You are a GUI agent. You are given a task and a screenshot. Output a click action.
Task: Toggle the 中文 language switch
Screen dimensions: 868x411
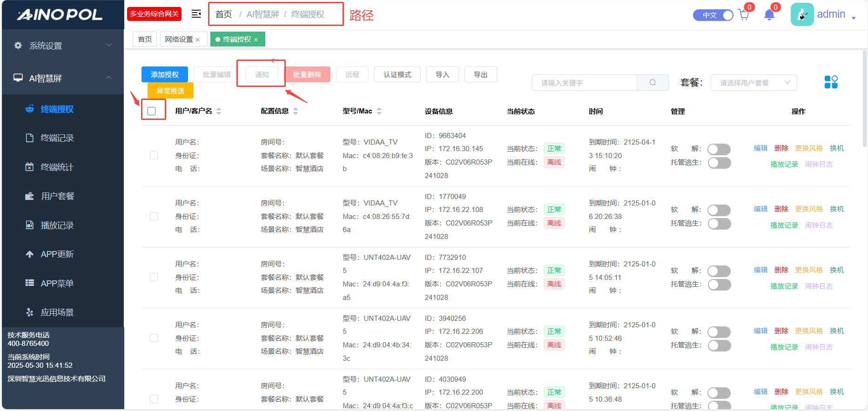(713, 15)
